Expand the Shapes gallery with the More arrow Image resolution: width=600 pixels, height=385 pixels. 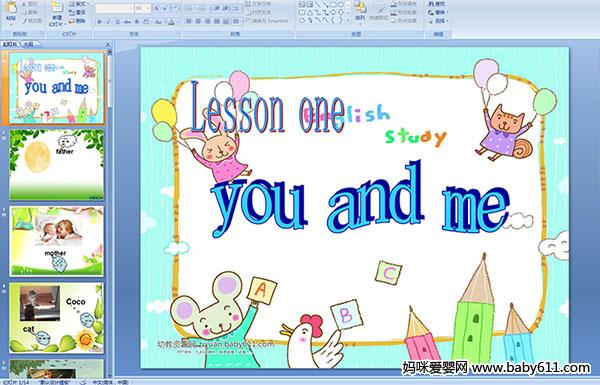[347, 20]
